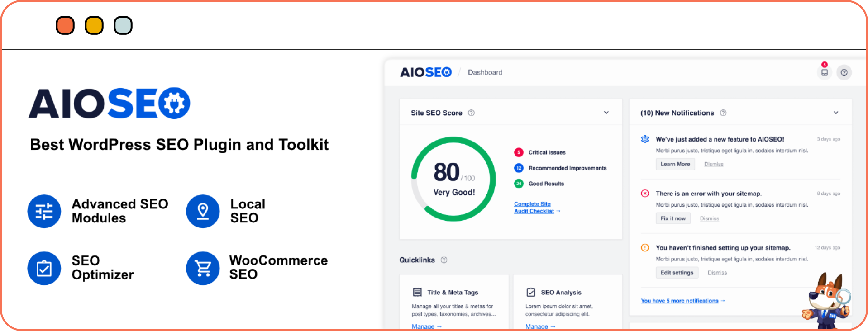This screenshot has width=868, height=331.
Task: Click the Advanced SEO Modules sliders icon
Action: point(44,211)
